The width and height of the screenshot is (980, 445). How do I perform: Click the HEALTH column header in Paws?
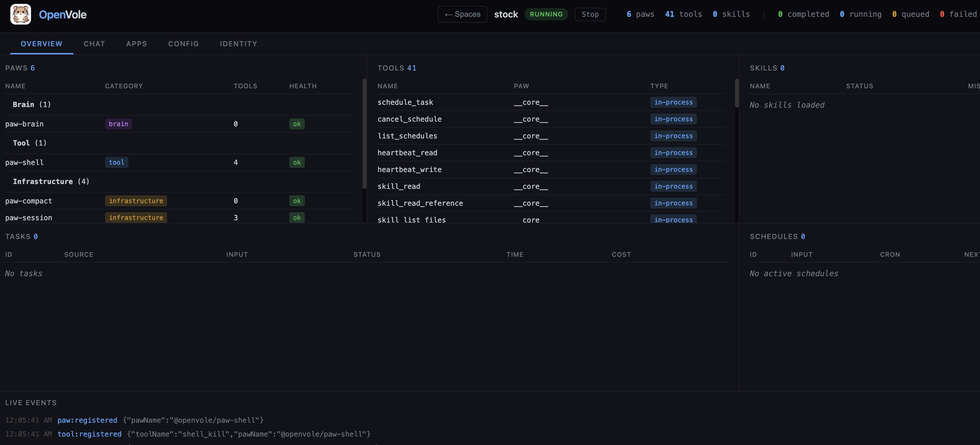pyautogui.click(x=303, y=86)
